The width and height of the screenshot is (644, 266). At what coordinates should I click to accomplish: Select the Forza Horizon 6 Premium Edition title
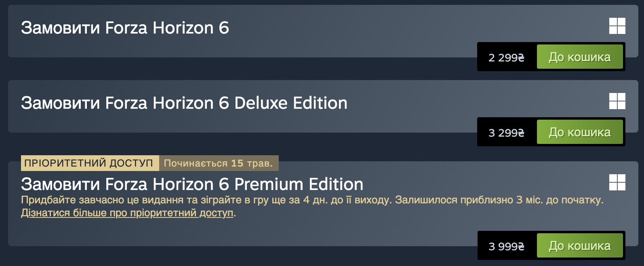click(x=192, y=184)
